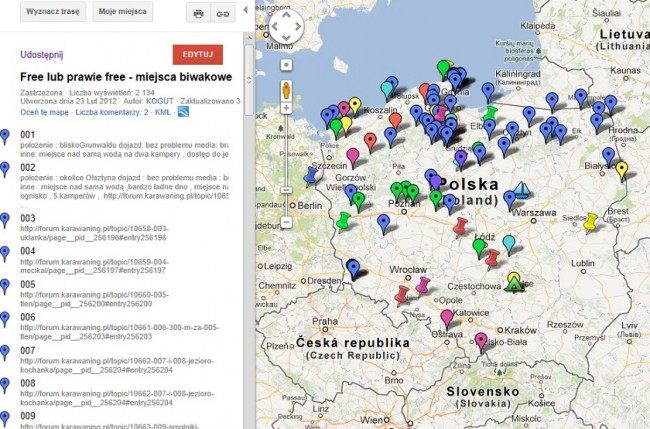Click the Wrocław city label
The width and height of the screenshot is (650, 429).
[x=408, y=269]
